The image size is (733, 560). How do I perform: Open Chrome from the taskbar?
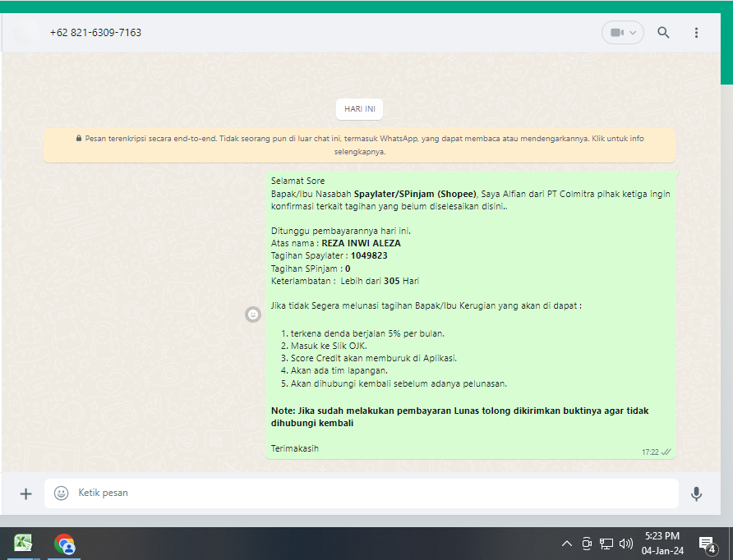tap(65, 544)
